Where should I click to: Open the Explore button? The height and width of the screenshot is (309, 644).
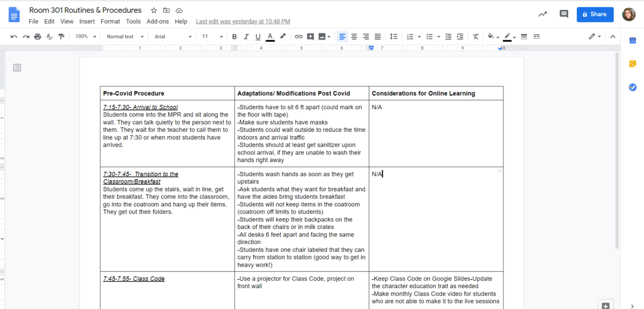(x=605, y=305)
